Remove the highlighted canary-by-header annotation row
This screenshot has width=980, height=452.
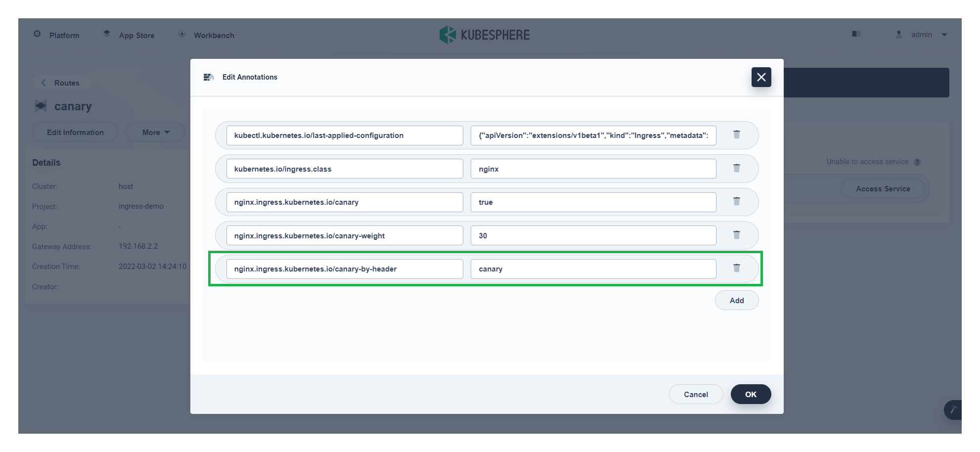737,268
